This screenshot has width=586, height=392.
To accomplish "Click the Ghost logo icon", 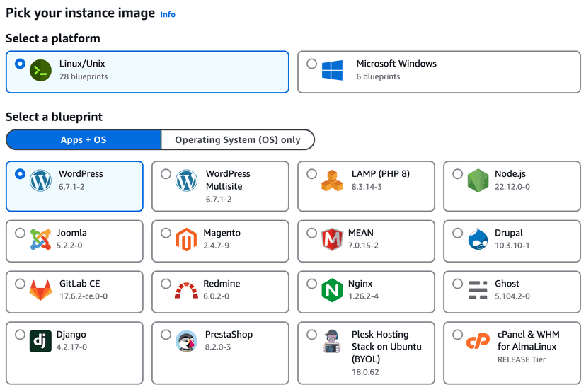I will click(x=478, y=290).
